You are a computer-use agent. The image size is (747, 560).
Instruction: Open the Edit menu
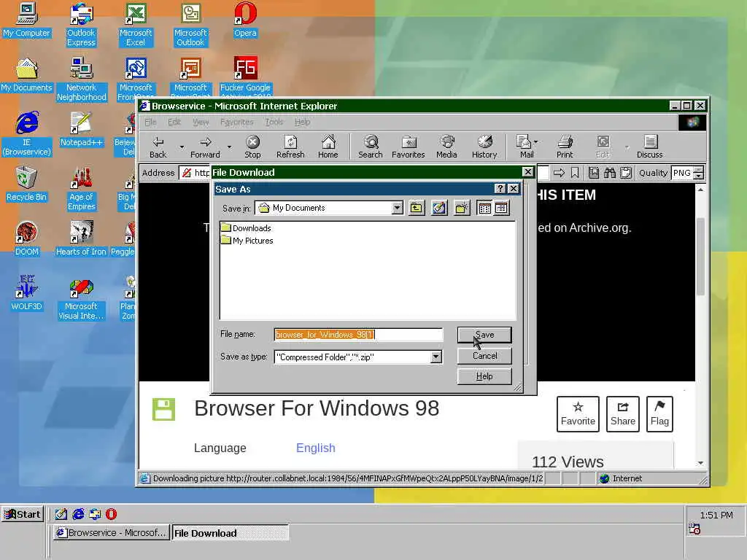(x=174, y=122)
